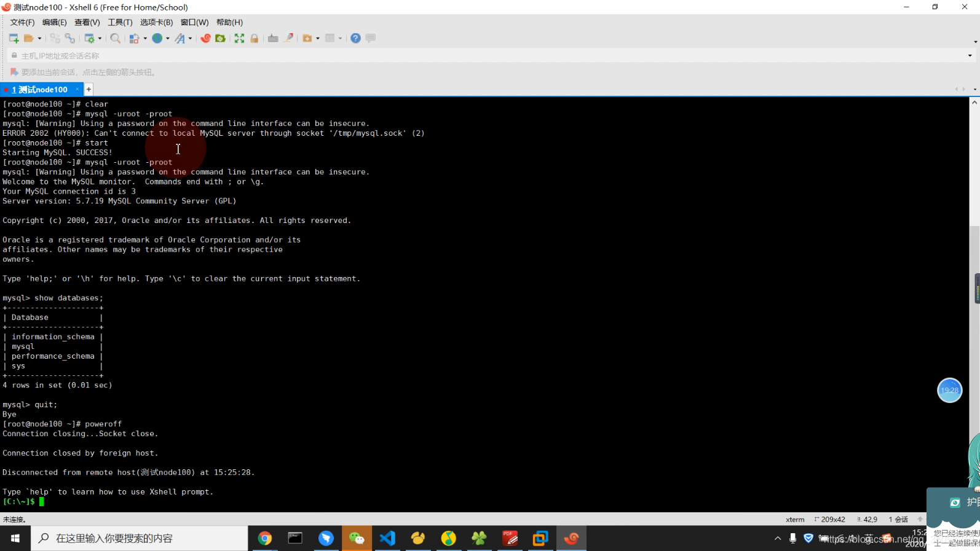Click the add-session bookmark flag icon

click(x=14, y=72)
